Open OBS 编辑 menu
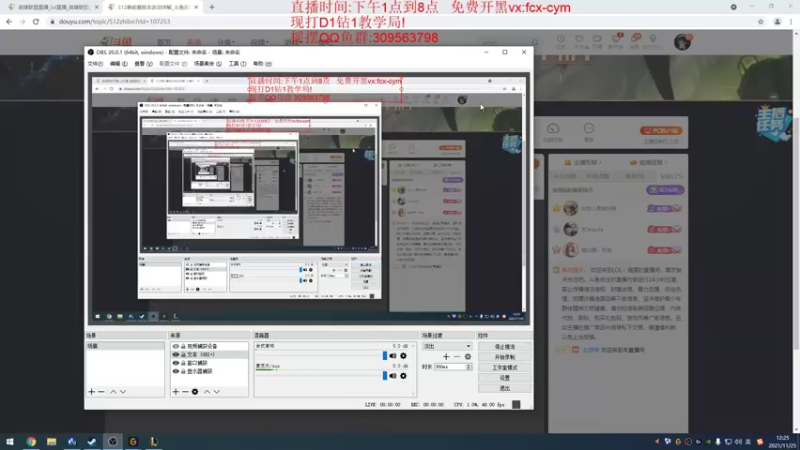This screenshot has height=450, width=800. pyautogui.click(x=118, y=64)
